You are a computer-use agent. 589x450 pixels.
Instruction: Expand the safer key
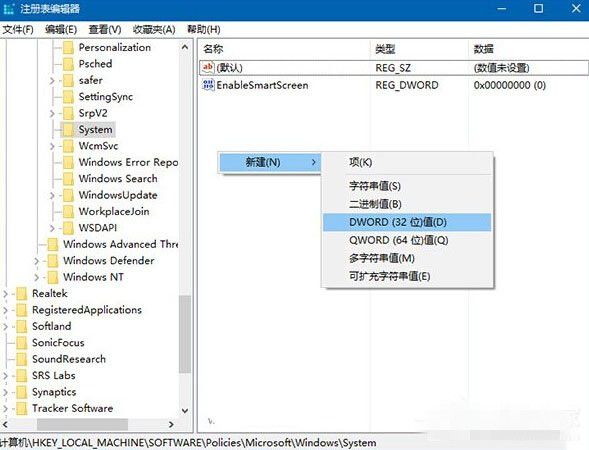tap(52, 80)
